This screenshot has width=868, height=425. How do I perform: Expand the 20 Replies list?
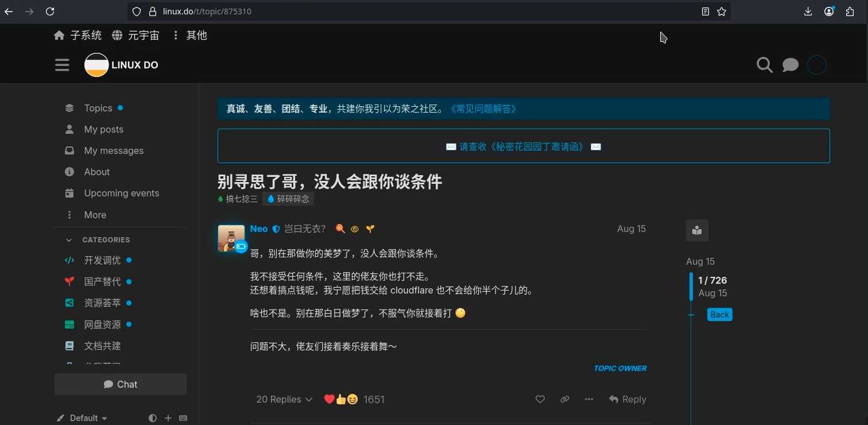pyautogui.click(x=284, y=399)
